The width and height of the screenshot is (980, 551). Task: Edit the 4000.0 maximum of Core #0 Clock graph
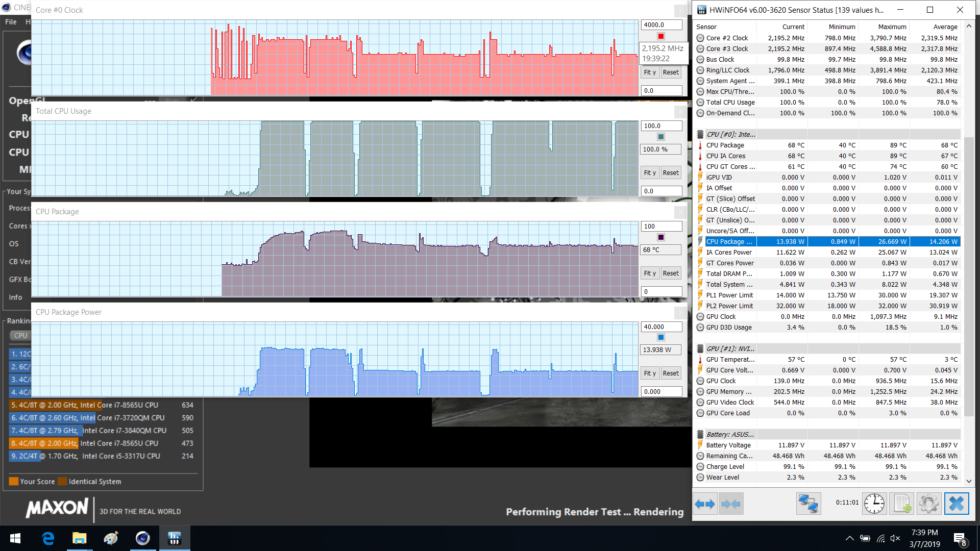coord(661,24)
